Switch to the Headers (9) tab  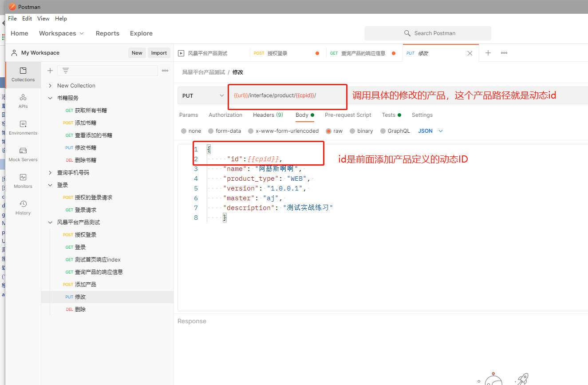pos(268,115)
